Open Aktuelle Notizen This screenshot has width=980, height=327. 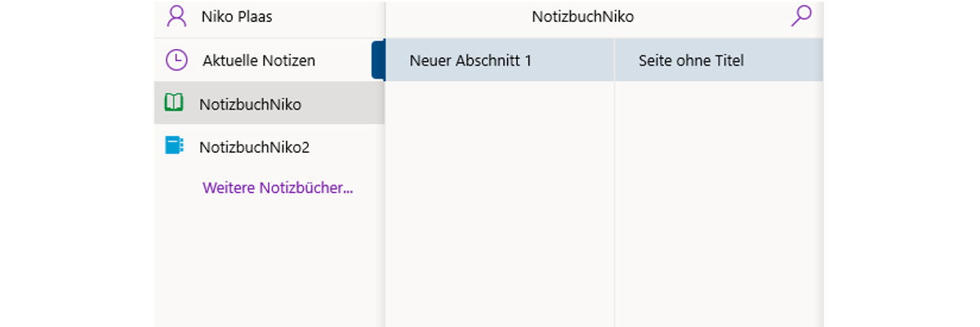[x=259, y=60]
